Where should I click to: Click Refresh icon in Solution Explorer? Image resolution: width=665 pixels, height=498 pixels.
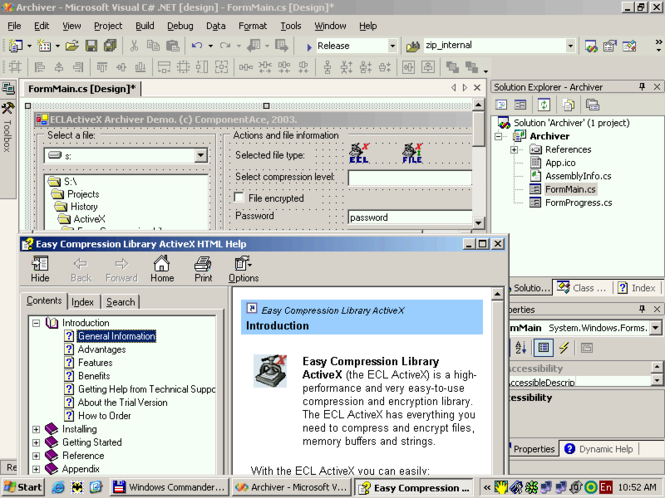(x=544, y=104)
